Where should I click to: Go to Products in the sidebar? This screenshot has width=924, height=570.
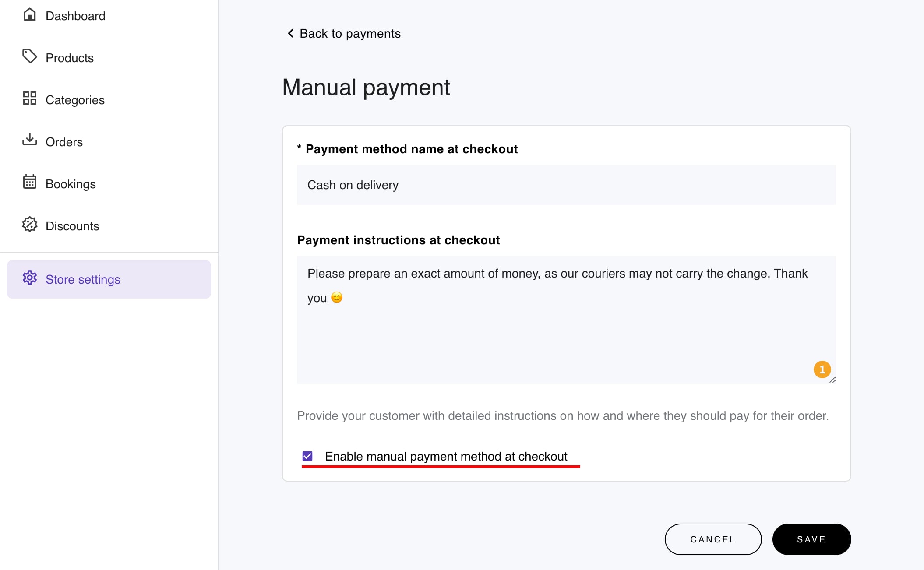70,58
